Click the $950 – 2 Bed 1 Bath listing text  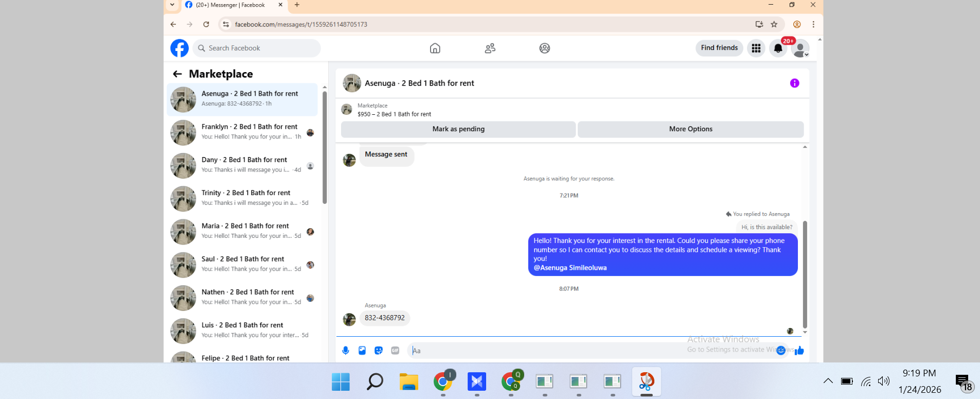coord(395,114)
